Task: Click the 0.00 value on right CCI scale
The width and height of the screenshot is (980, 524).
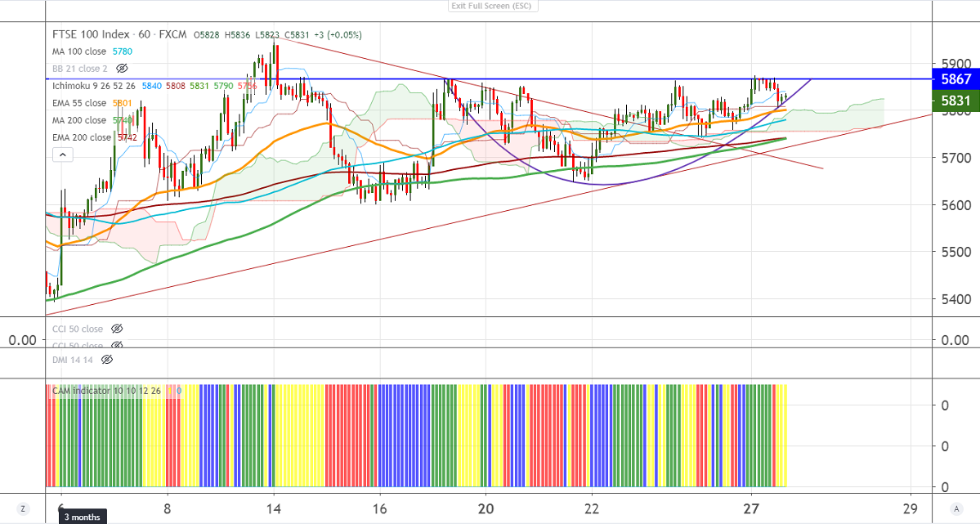Action: (x=955, y=340)
